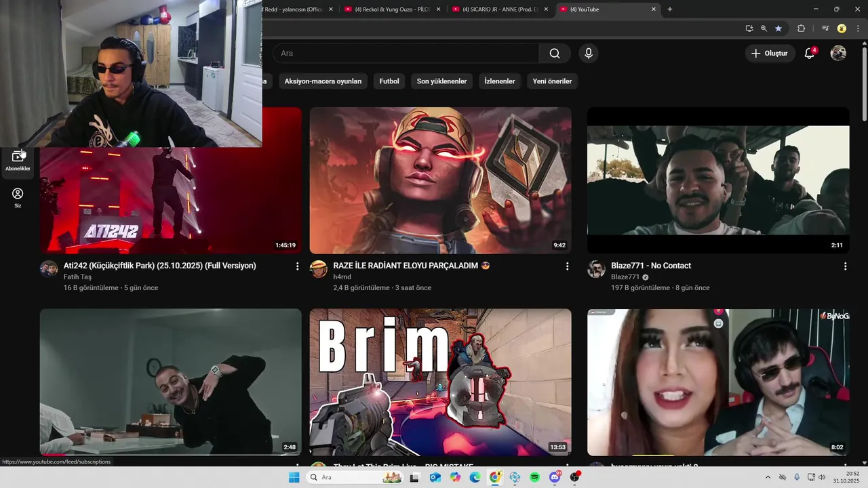The width and height of the screenshot is (868, 488).
Task: Select the Futbol filter chip
Action: (x=389, y=81)
